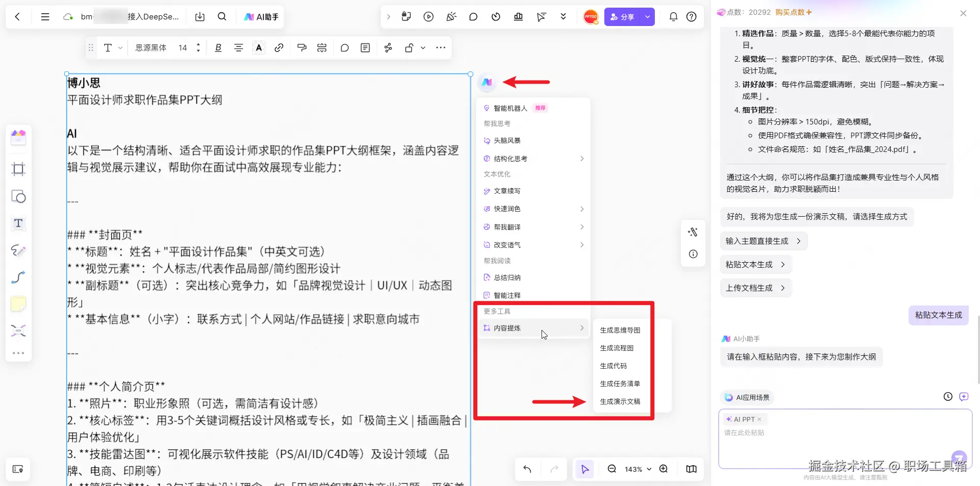The width and height of the screenshot is (980, 486).
Task: Change the 思源黑体 font selector
Action: (x=151, y=48)
